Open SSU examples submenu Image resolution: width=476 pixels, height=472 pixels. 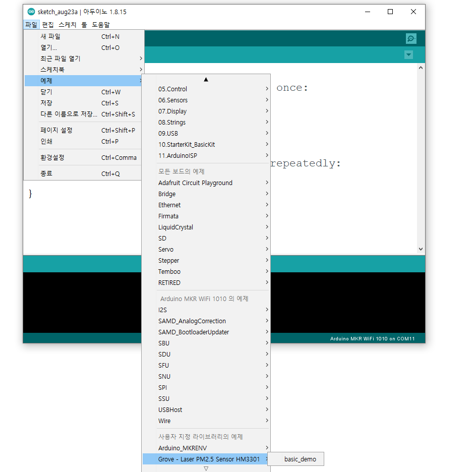pos(206,398)
